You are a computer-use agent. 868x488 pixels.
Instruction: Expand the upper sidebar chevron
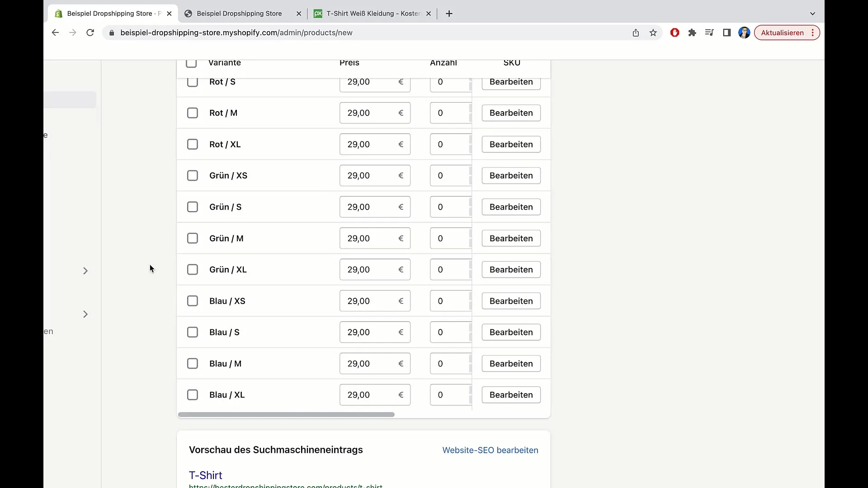85,271
